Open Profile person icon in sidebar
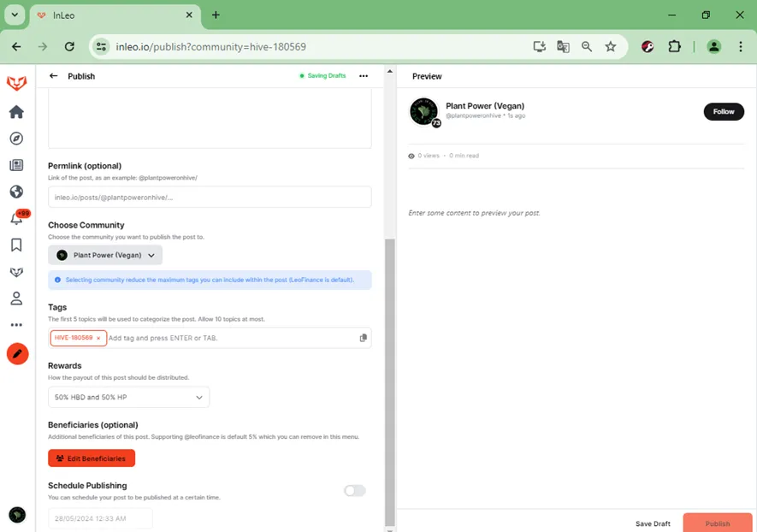Image resolution: width=757 pixels, height=532 pixels. [x=16, y=299]
